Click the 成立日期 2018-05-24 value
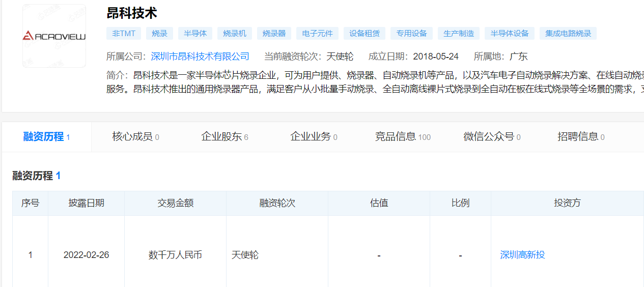 point(436,56)
